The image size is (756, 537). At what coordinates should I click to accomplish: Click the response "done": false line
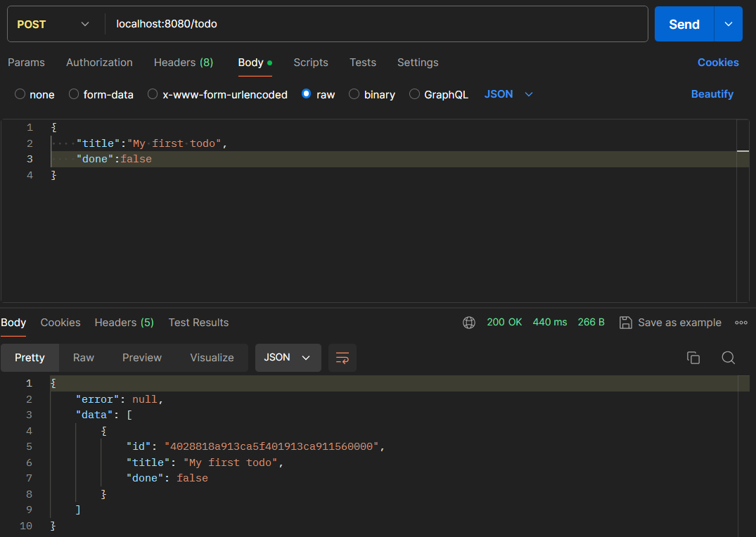pyautogui.click(x=167, y=478)
